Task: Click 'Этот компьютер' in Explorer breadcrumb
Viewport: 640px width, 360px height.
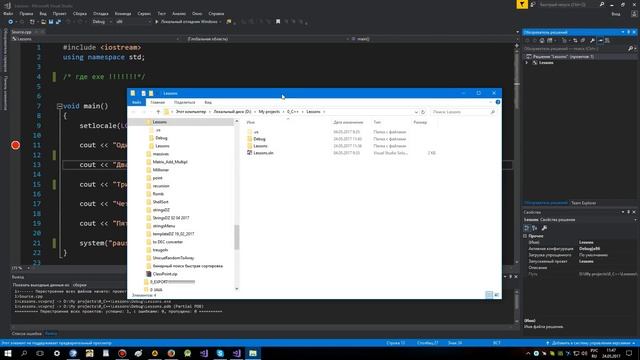Action: tap(191, 112)
